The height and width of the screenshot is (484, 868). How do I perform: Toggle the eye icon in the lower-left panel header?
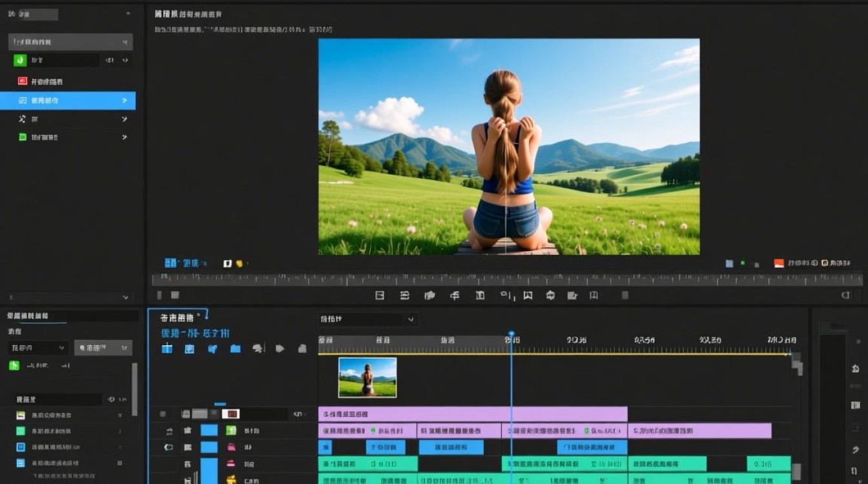pyautogui.click(x=111, y=399)
